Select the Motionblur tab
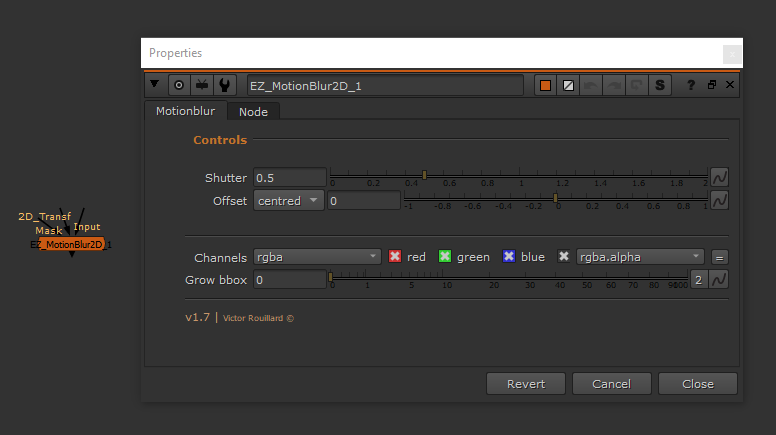Viewport: 776px width, 435px height. (185, 111)
